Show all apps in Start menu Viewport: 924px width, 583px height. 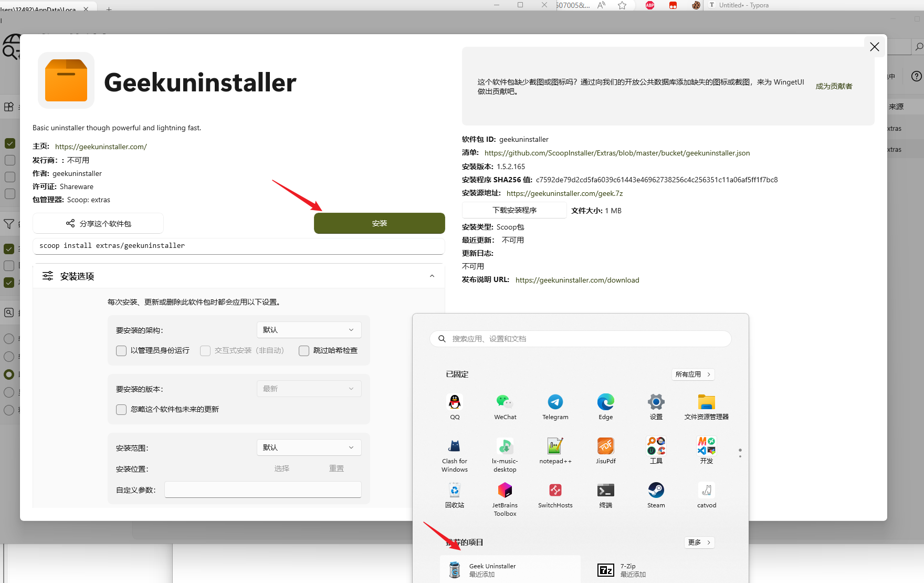692,374
